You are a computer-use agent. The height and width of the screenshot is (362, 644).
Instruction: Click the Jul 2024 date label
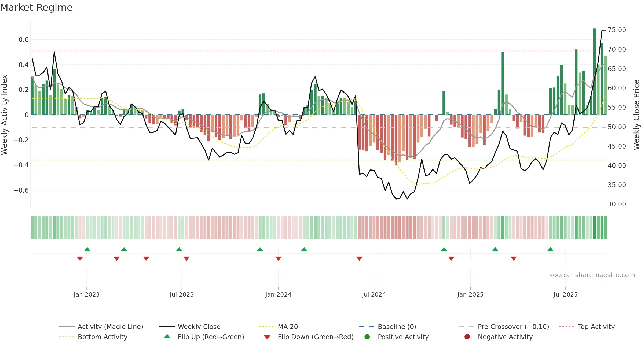coord(374,294)
